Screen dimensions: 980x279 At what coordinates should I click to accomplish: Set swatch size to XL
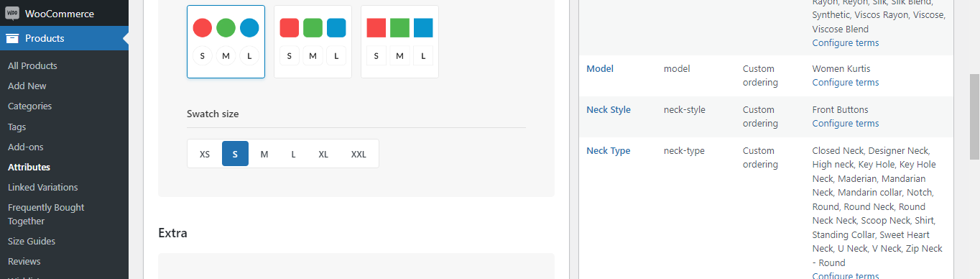click(x=323, y=154)
